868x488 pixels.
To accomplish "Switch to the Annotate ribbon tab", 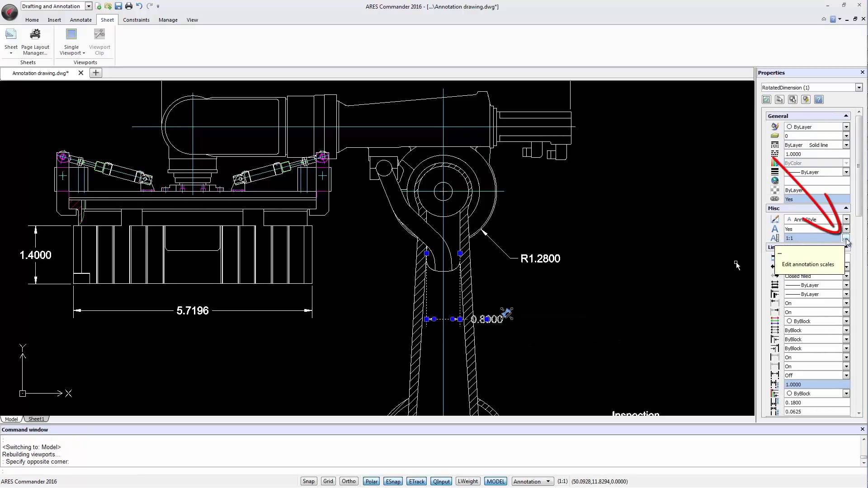I will 80,20.
